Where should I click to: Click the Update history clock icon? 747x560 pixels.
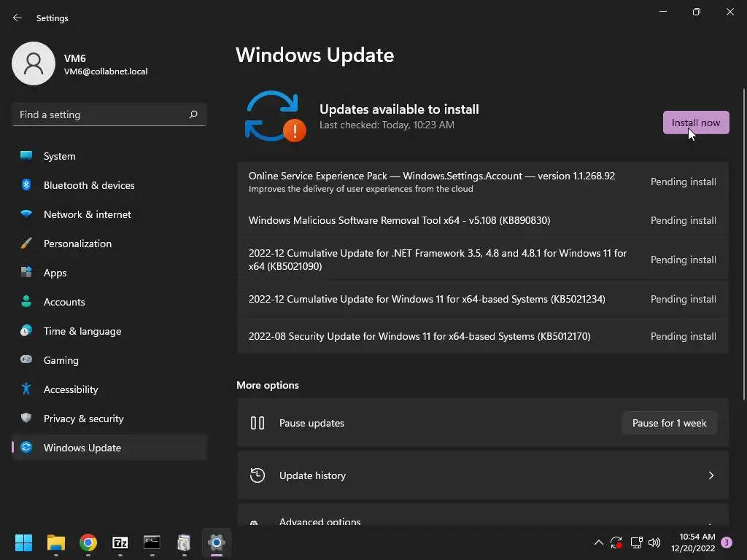258,475
